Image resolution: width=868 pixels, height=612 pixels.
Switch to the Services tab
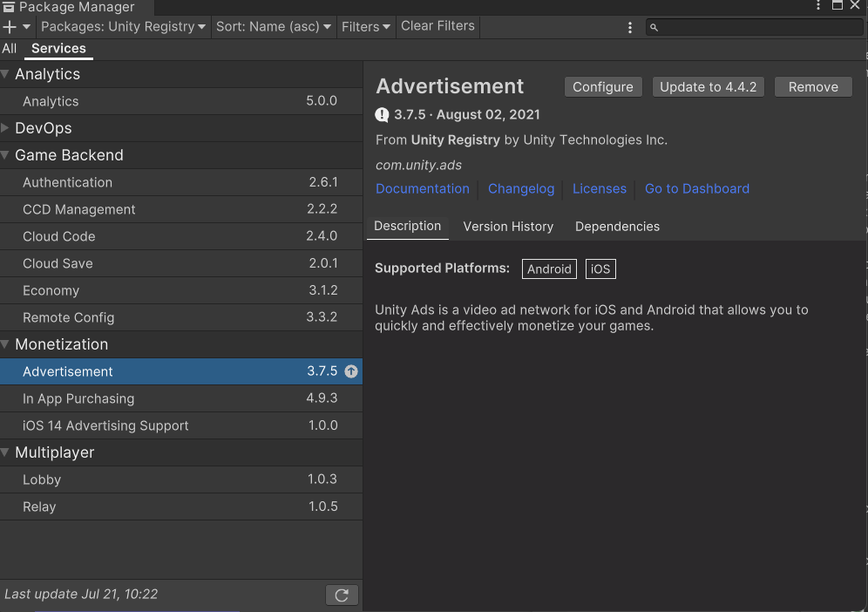[58, 48]
